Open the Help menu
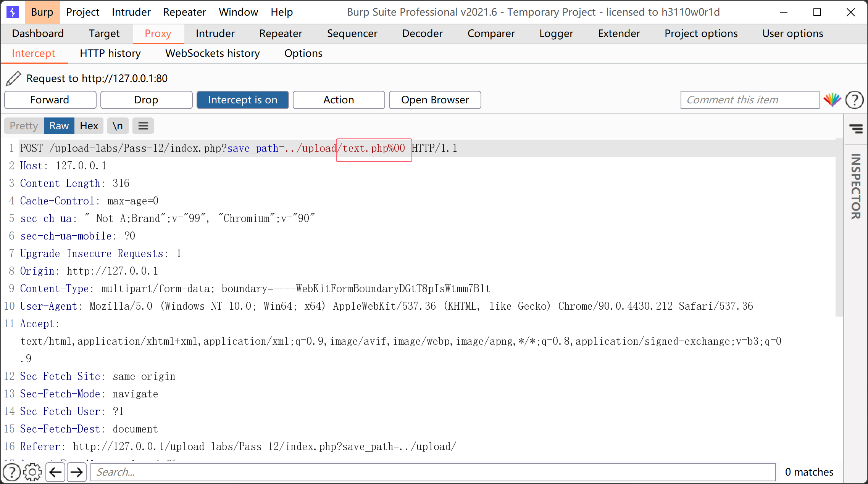This screenshot has width=868, height=484. (x=282, y=12)
